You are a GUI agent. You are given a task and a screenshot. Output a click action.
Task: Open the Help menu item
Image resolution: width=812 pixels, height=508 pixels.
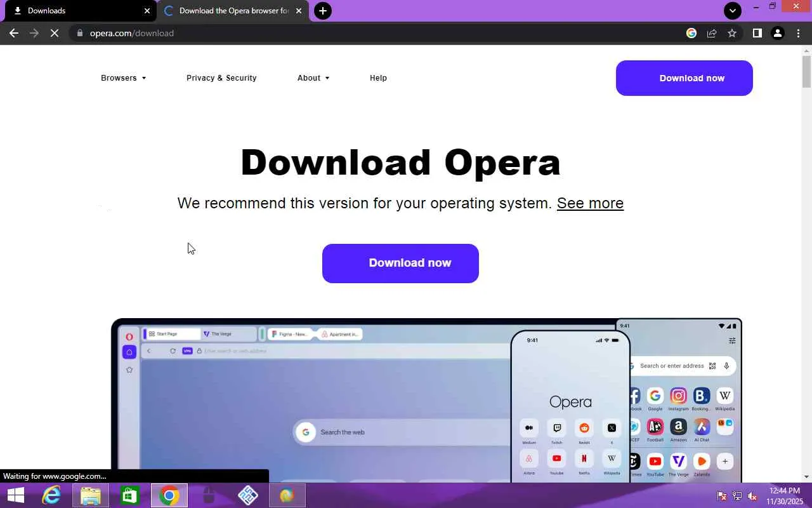tap(378, 78)
